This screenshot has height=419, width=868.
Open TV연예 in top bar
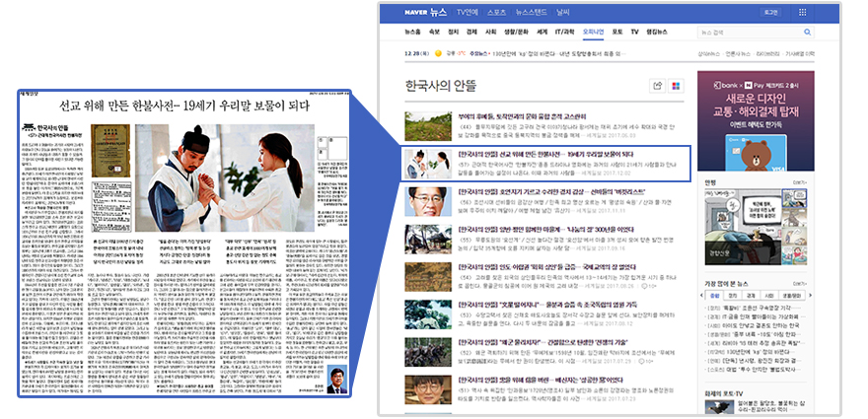(468, 12)
